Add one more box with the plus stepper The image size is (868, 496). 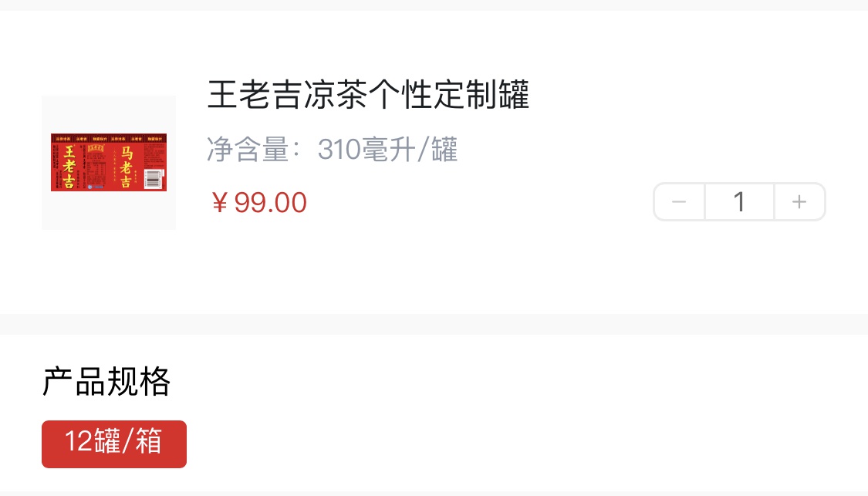pos(799,202)
